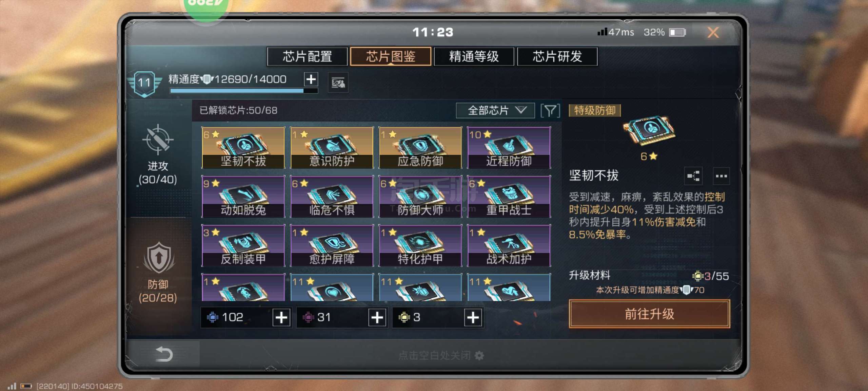868x391 pixels.
Task: Click the 前往升级 button
Action: [x=649, y=314]
